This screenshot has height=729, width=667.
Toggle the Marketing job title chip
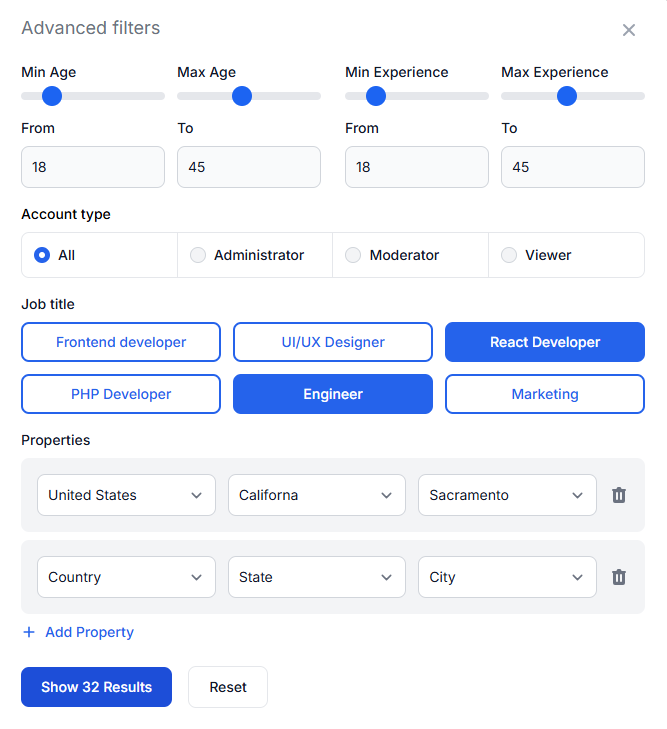(x=545, y=394)
